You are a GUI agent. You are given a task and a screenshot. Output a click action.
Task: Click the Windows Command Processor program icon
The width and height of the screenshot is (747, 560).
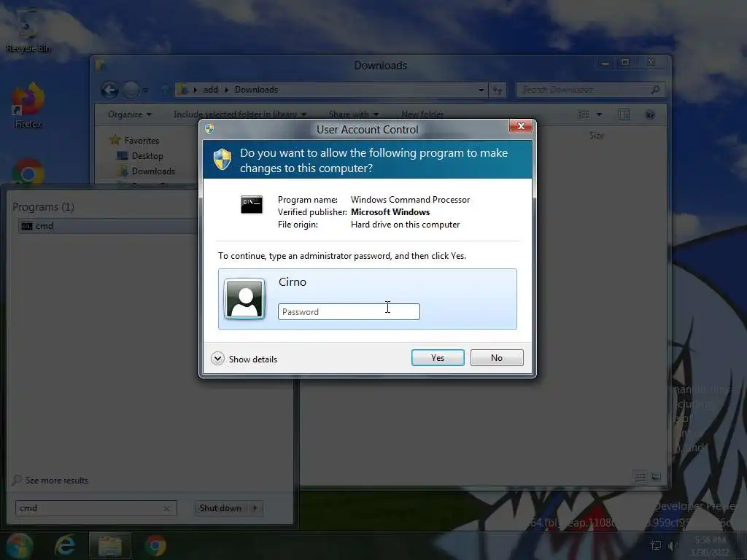pyautogui.click(x=252, y=205)
